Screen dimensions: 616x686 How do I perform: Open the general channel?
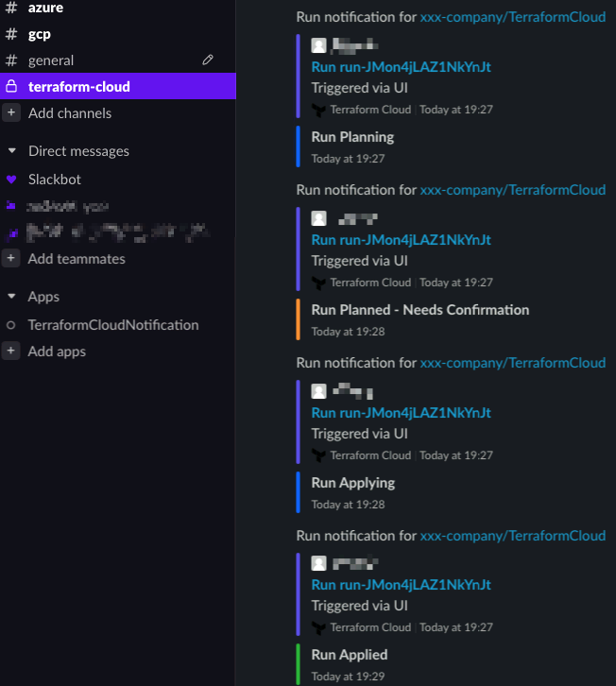click(x=51, y=60)
